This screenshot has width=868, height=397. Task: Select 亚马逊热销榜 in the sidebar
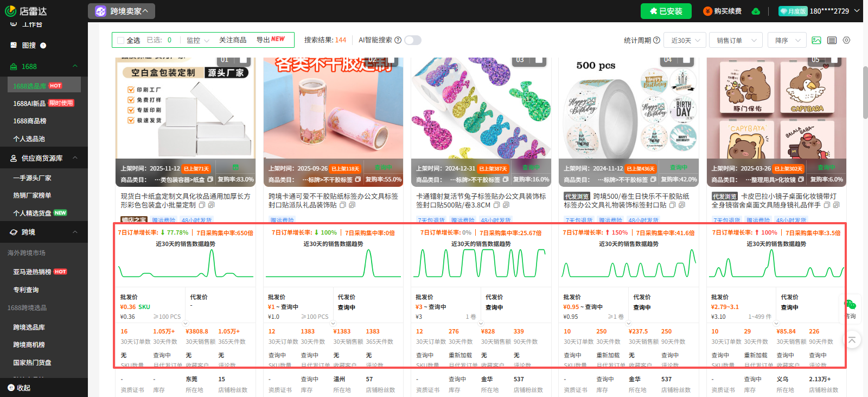[32, 272]
